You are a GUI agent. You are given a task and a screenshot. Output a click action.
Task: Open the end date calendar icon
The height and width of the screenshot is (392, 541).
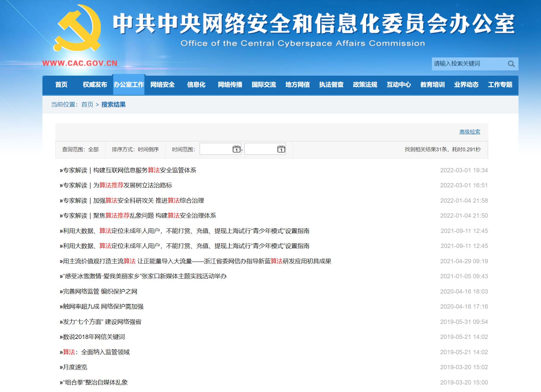[281, 149]
